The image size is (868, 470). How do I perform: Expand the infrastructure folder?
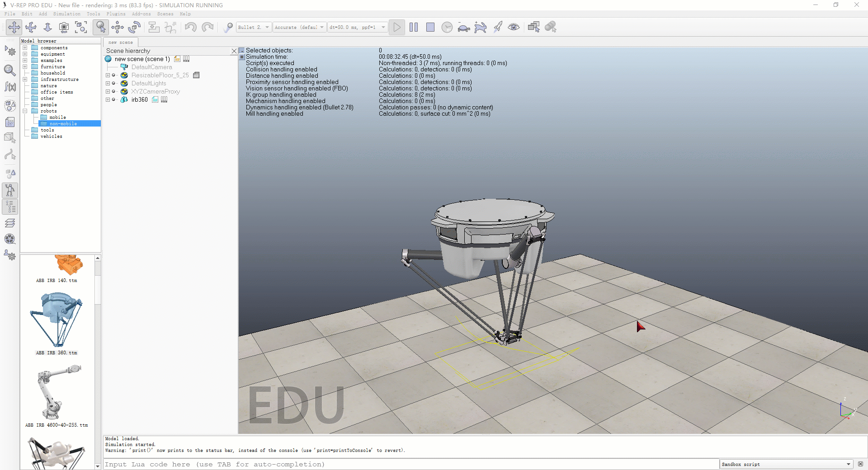point(25,80)
